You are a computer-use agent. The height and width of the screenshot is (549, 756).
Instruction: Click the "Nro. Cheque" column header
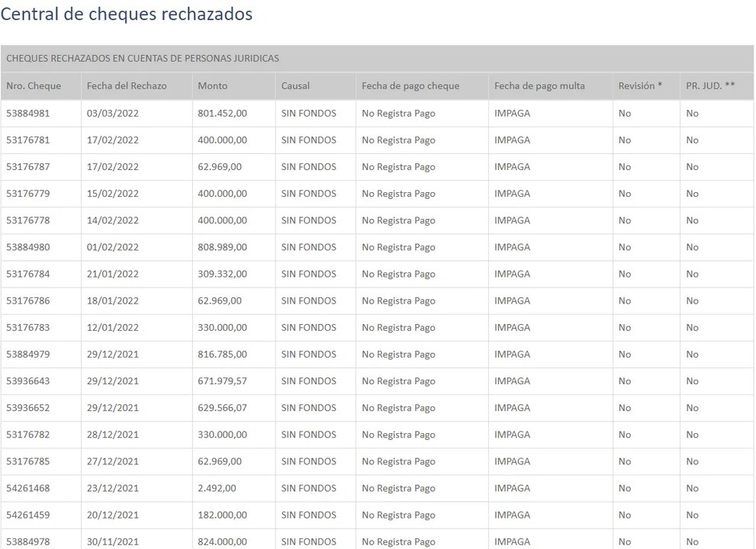pyautogui.click(x=34, y=86)
